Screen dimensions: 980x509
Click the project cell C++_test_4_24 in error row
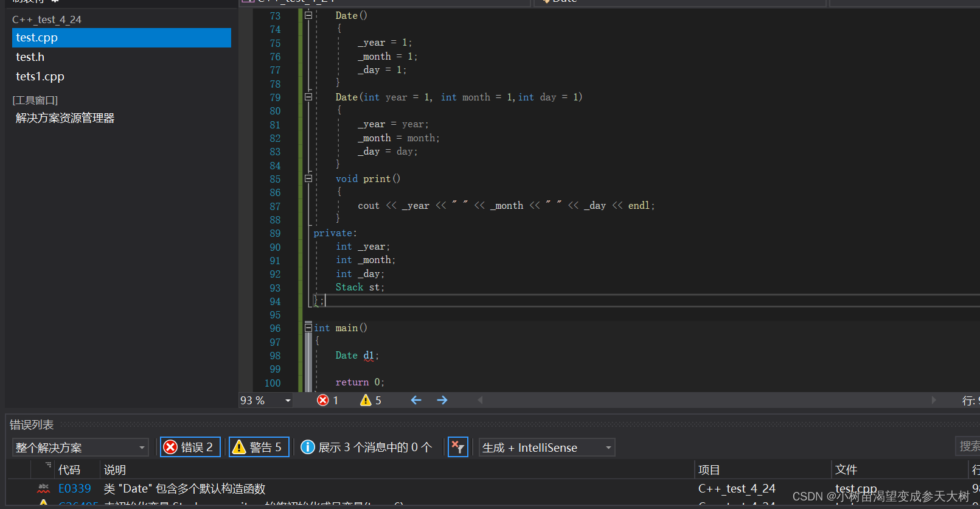coord(737,489)
